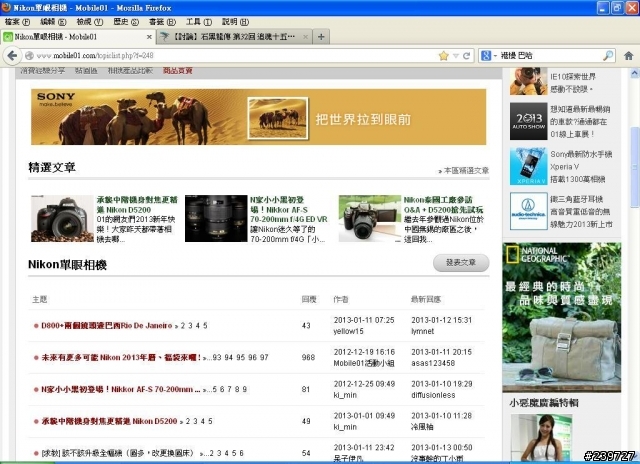Click last replier asas123458
Screen dimensions: 640x464
coord(433,363)
